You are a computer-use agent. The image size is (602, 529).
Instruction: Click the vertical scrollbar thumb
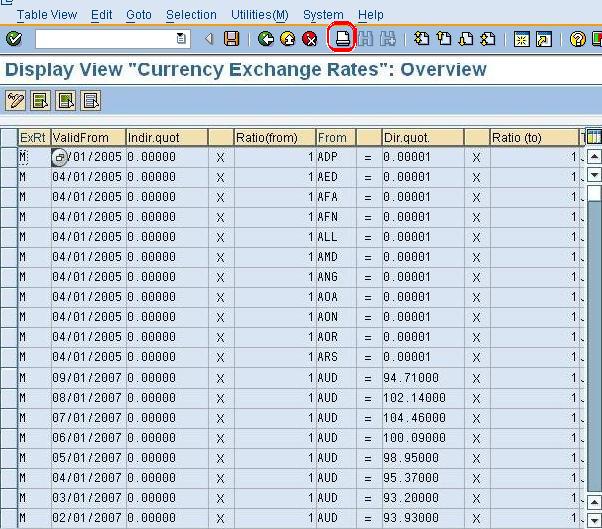click(x=594, y=193)
